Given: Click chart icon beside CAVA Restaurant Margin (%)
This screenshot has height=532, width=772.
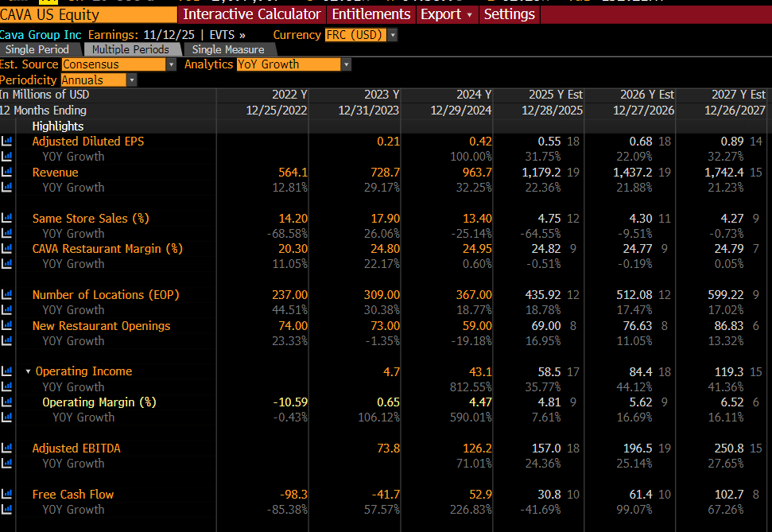Looking at the screenshot, I should point(7,249).
